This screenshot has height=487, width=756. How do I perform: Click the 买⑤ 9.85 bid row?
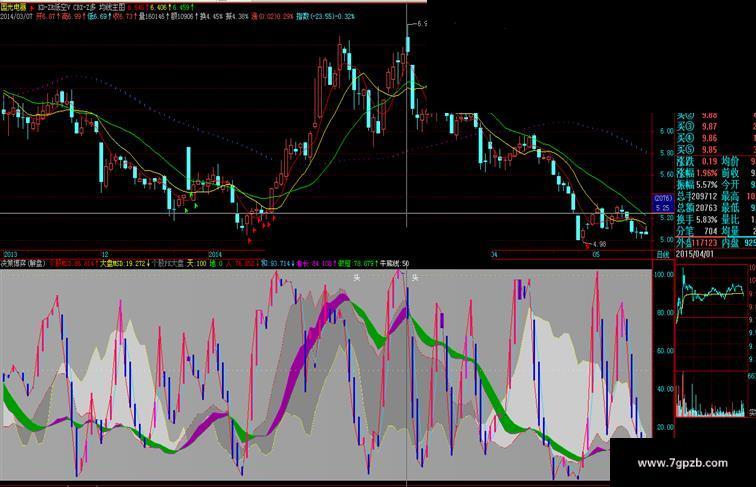coord(697,149)
